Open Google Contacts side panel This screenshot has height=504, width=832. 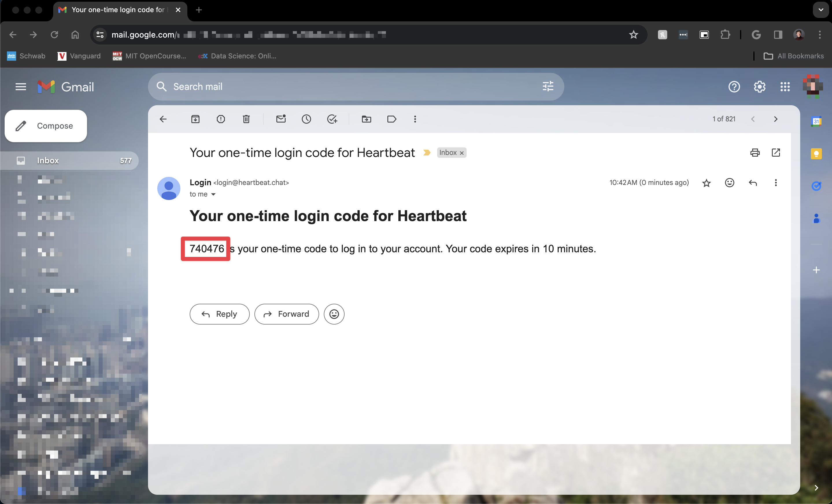pos(816,218)
